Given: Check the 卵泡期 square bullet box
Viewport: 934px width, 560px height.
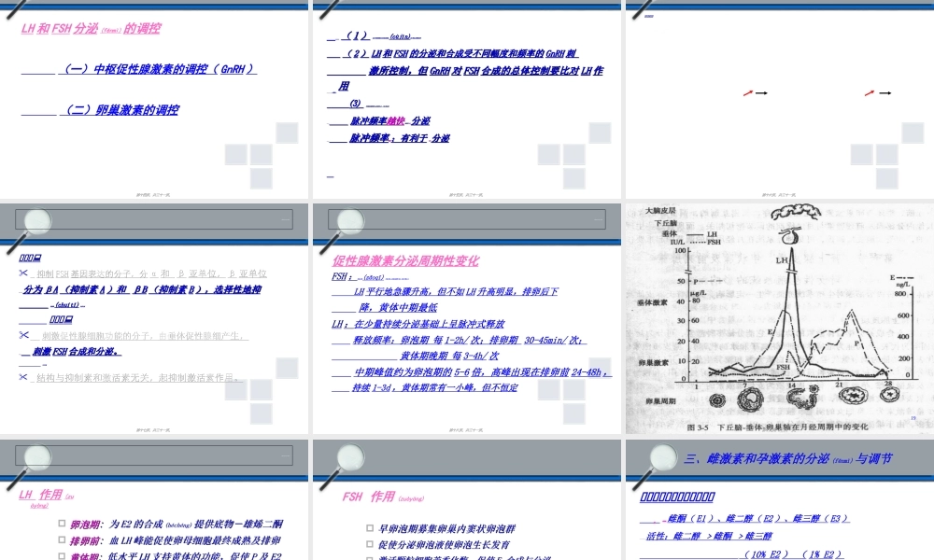Looking at the screenshot, I should pyautogui.click(x=62, y=525).
